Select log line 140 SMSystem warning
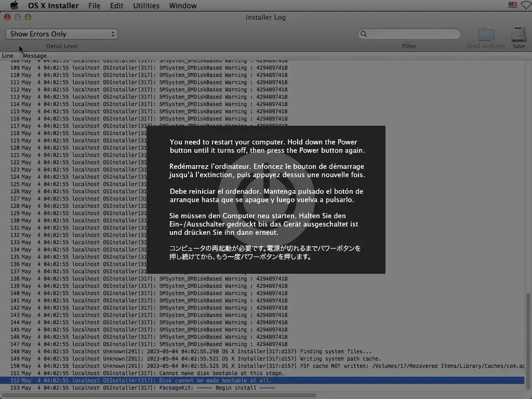This screenshot has height=399, width=532. pyautogui.click(x=262, y=293)
